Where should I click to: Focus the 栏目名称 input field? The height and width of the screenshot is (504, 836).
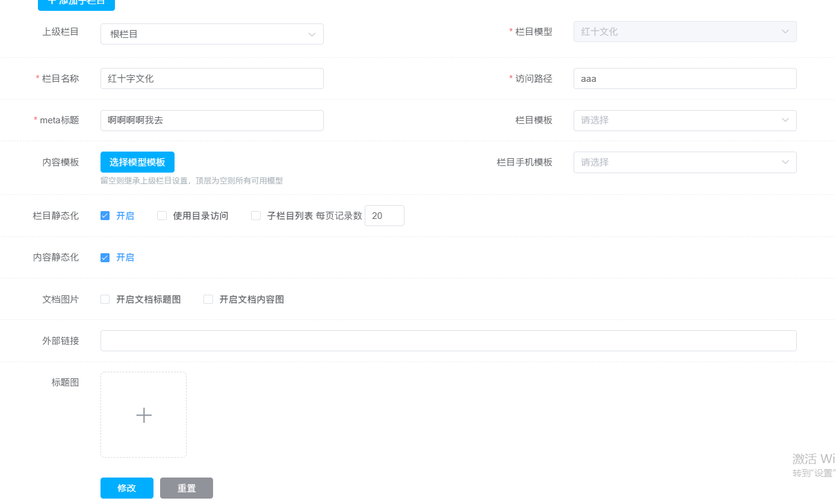(x=212, y=79)
